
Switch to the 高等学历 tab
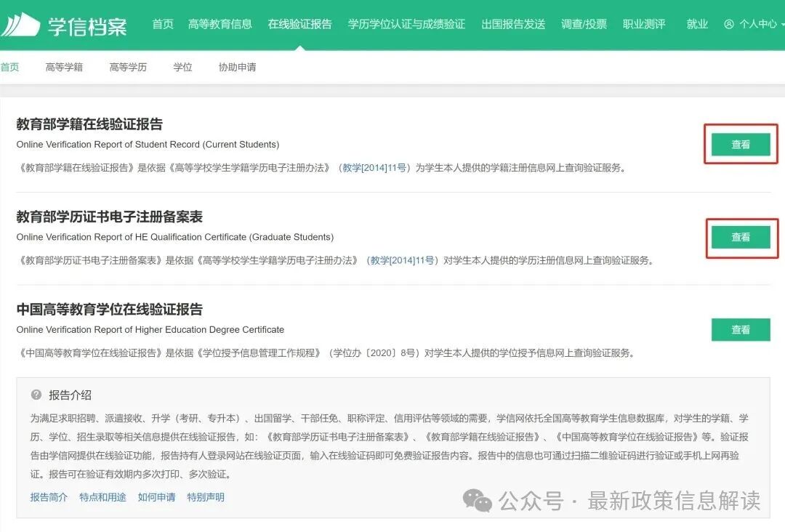pos(127,66)
